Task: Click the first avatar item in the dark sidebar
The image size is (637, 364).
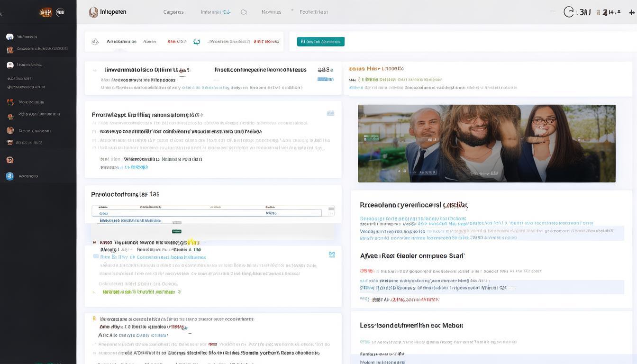Action: click(x=9, y=36)
